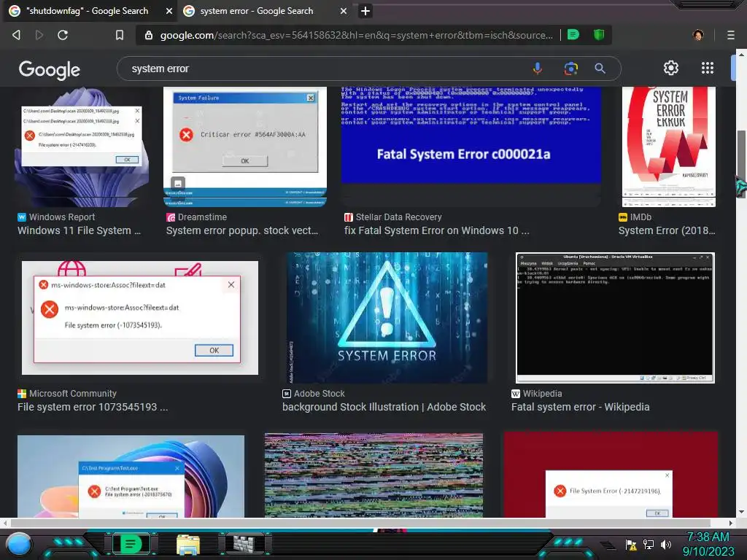Go to Google home via logo
This screenshot has width=747, height=560.
49,70
